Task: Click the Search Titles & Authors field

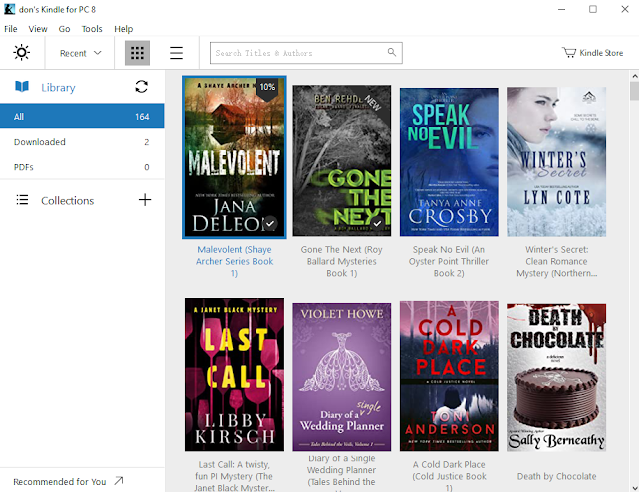Action: pyautogui.click(x=306, y=53)
